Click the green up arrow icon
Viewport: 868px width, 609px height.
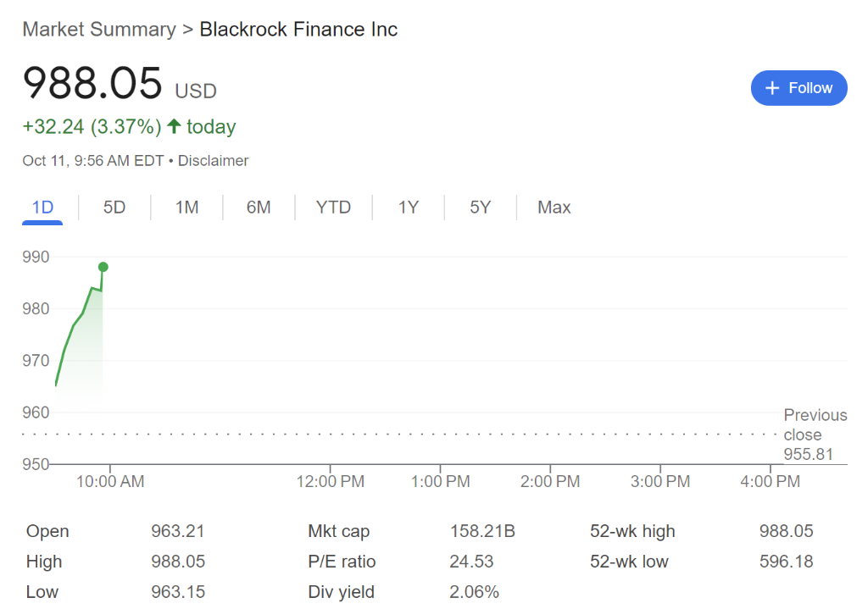coord(174,127)
